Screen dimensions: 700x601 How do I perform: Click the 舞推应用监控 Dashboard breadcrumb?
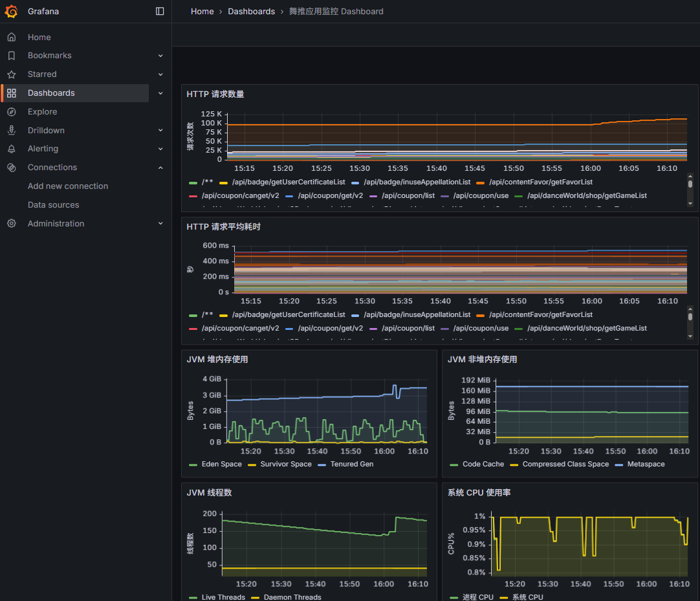(336, 11)
